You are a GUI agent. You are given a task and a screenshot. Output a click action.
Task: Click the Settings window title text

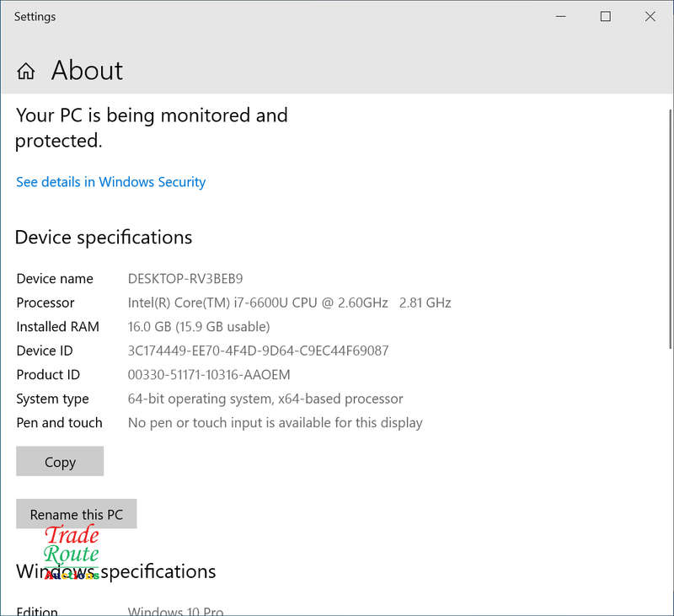[x=35, y=17]
